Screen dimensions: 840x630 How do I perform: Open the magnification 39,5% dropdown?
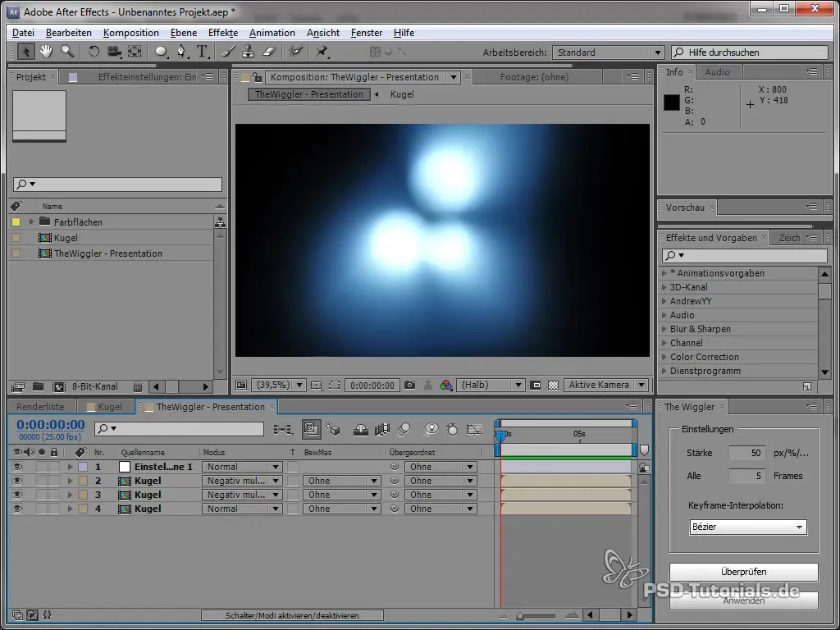coord(279,385)
